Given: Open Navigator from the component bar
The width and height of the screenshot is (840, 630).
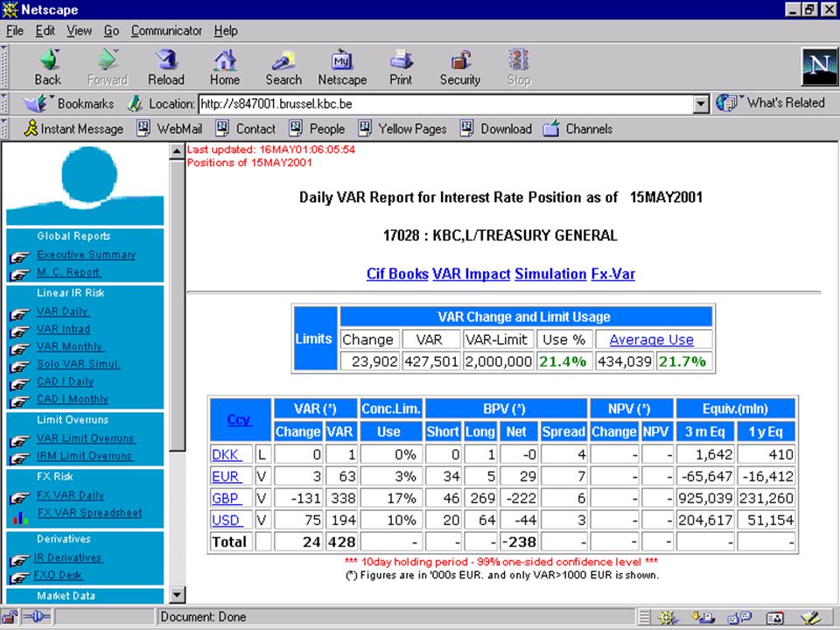Looking at the screenshot, I should (x=668, y=618).
